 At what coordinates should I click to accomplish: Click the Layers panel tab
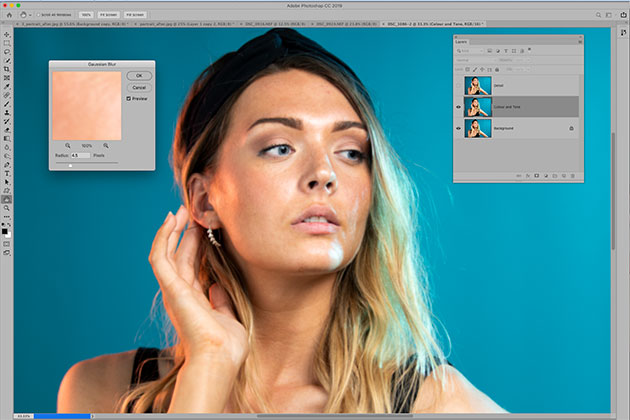tap(461, 42)
